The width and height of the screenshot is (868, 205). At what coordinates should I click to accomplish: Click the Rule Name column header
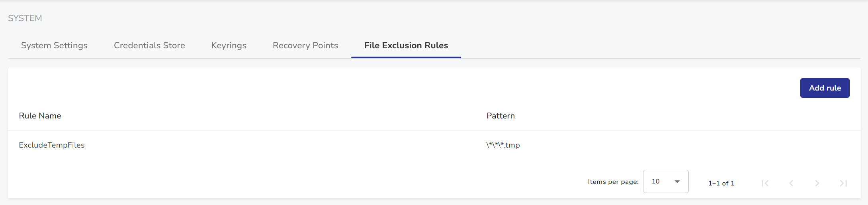40,116
